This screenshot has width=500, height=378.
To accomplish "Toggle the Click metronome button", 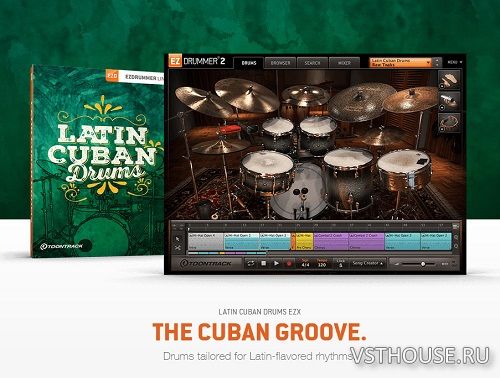I will click(340, 263).
